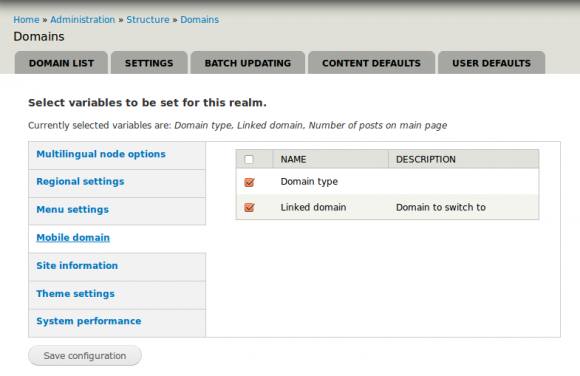This screenshot has width=580, height=376.
Task: Open Regional settings vertical tab
Action: click(x=117, y=184)
